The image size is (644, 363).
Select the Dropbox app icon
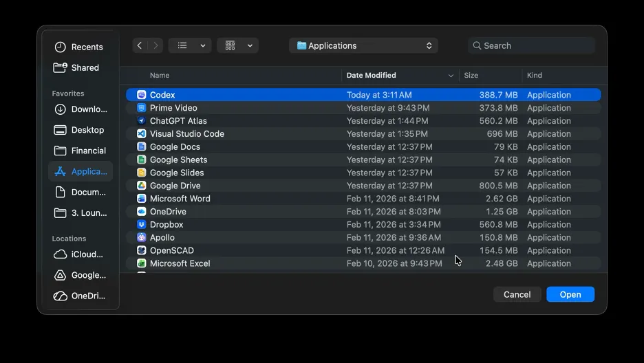point(141,225)
